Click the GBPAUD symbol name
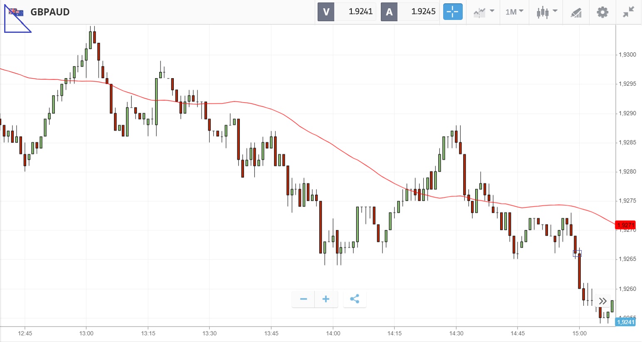 tap(50, 12)
